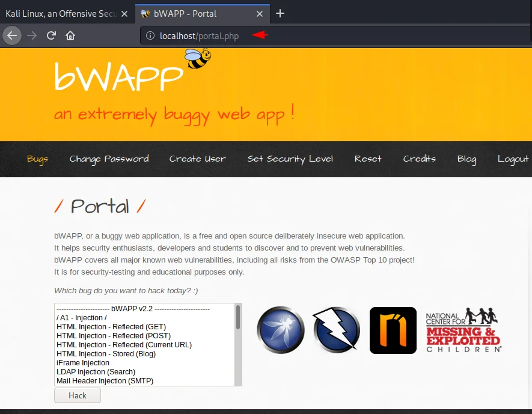Open the Bugs menu item

click(x=38, y=159)
